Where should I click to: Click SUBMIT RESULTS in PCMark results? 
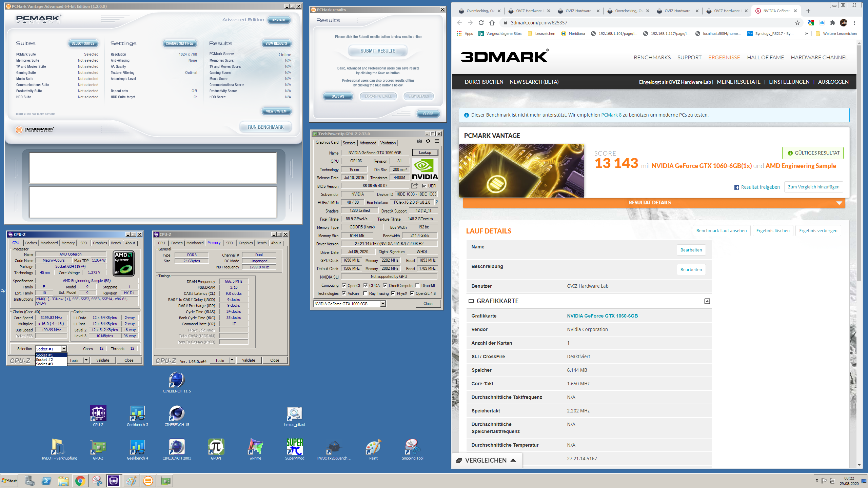378,51
